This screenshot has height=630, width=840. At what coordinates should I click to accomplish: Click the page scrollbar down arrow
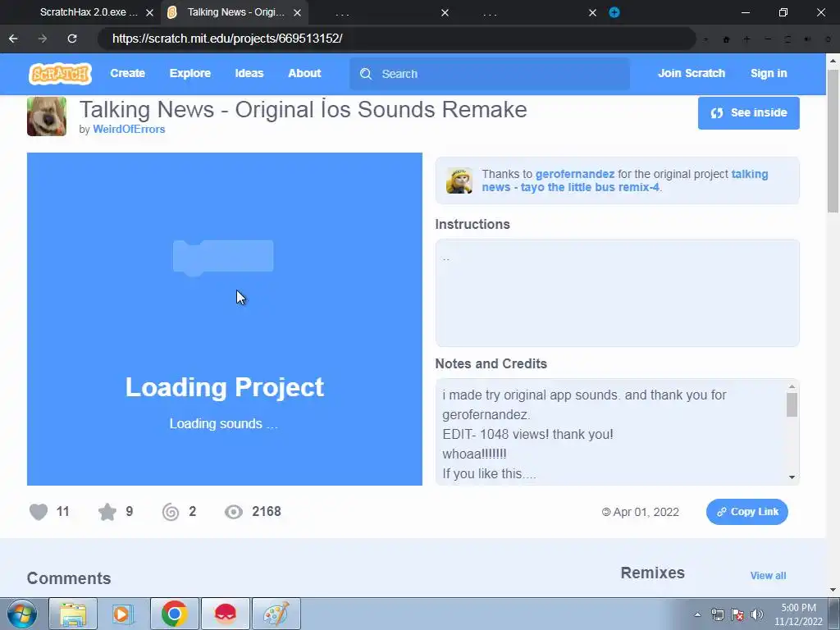833,591
